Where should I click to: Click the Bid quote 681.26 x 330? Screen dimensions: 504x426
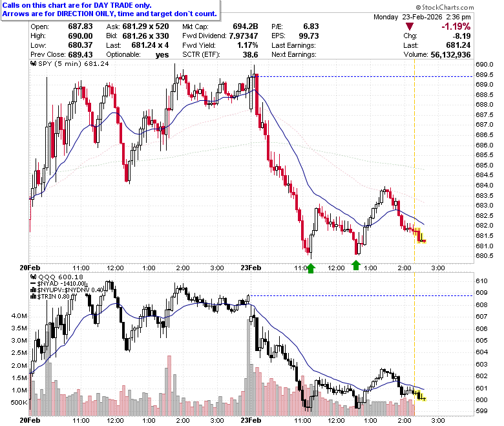(x=145, y=36)
